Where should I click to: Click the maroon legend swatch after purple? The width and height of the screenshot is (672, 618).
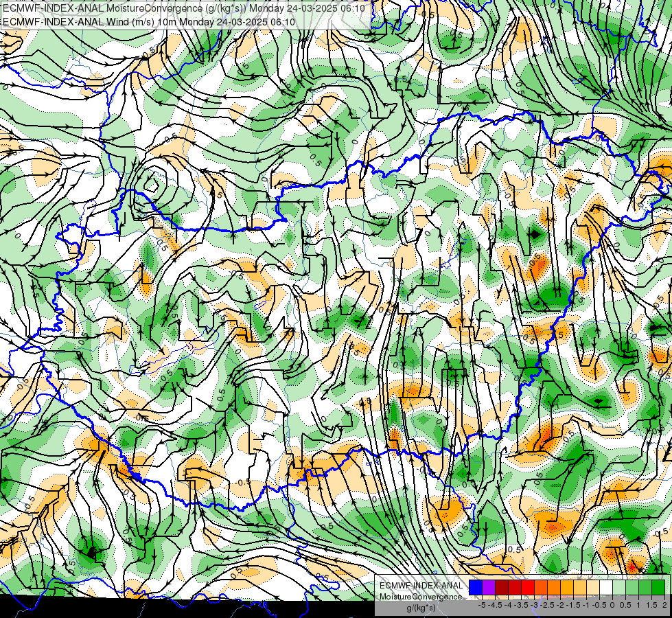[x=502, y=588]
